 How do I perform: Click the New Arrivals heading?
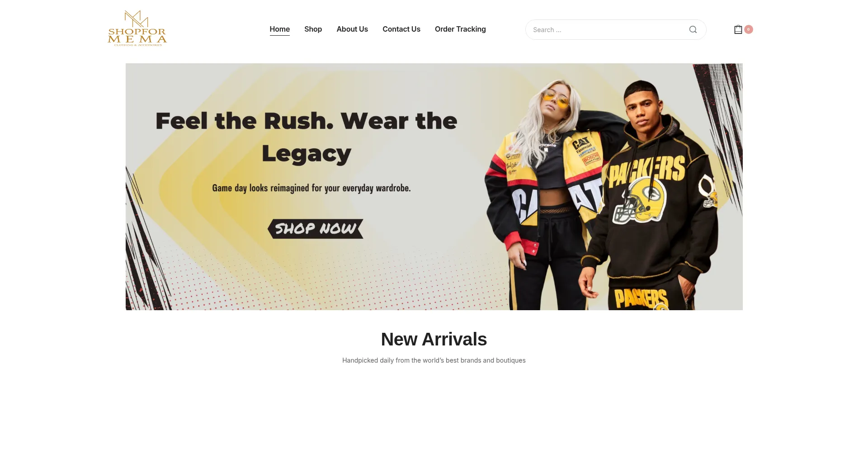coord(434,339)
